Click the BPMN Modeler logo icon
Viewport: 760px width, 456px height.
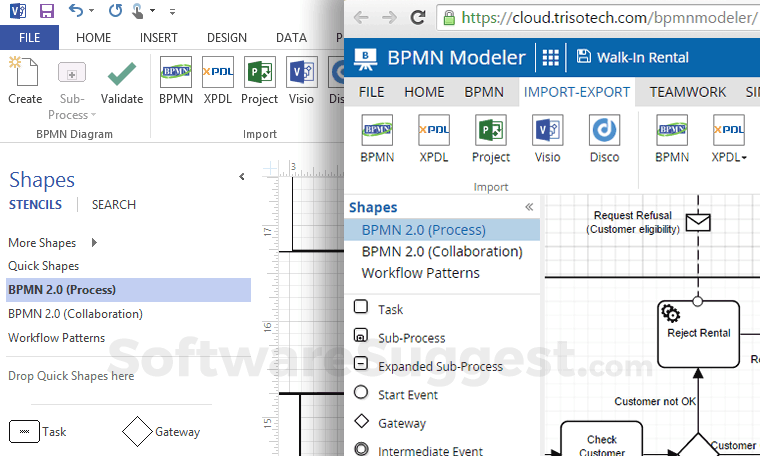365,58
